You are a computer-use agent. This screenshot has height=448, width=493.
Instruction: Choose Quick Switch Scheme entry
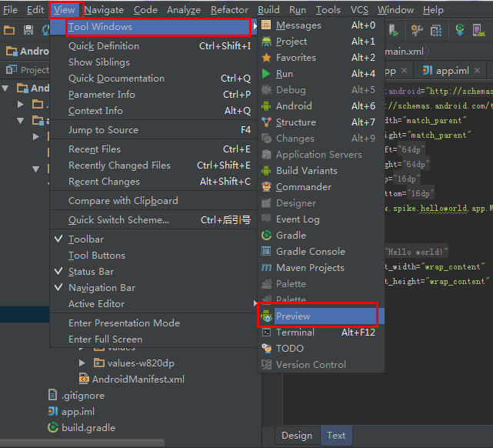tap(153, 220)
